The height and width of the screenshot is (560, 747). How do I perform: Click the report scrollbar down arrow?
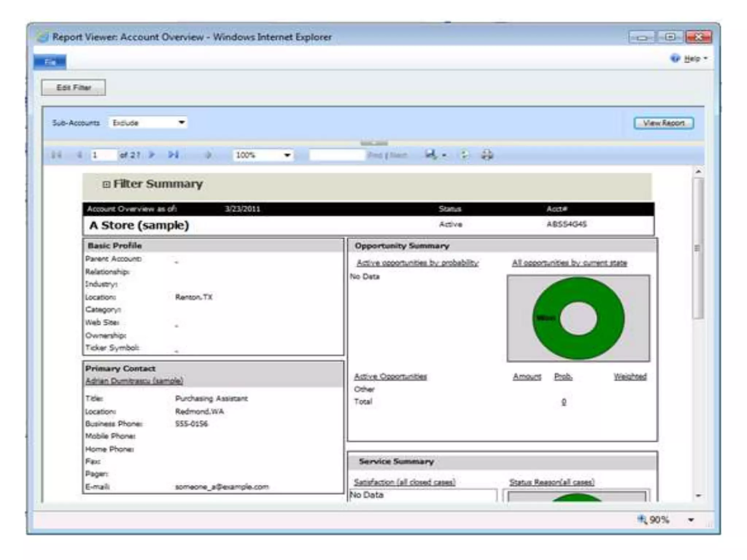click(x=698, y=496)
